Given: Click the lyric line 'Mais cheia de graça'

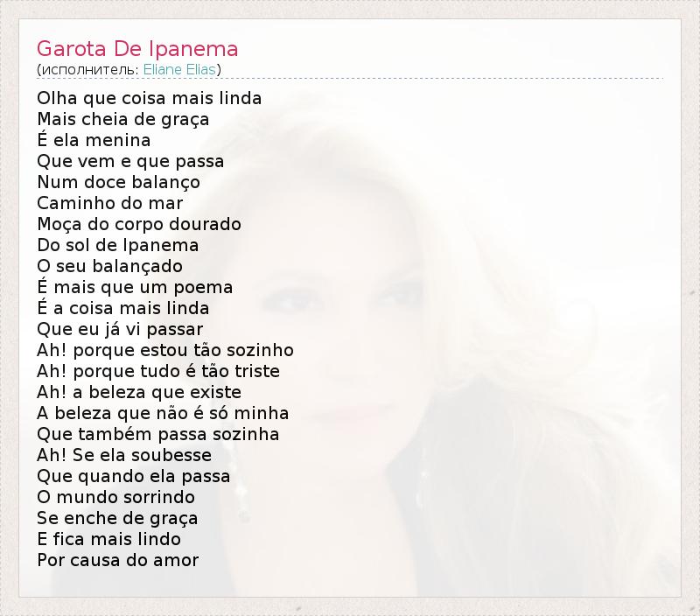Looking at the screenshot, I should (x=123, y=119).
